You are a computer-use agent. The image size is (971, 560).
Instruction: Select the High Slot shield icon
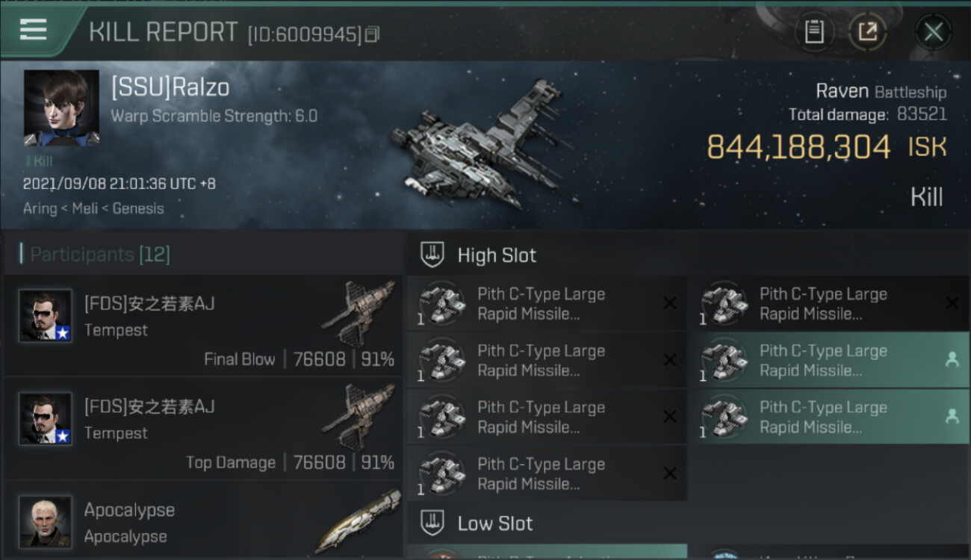coord(432,255)
